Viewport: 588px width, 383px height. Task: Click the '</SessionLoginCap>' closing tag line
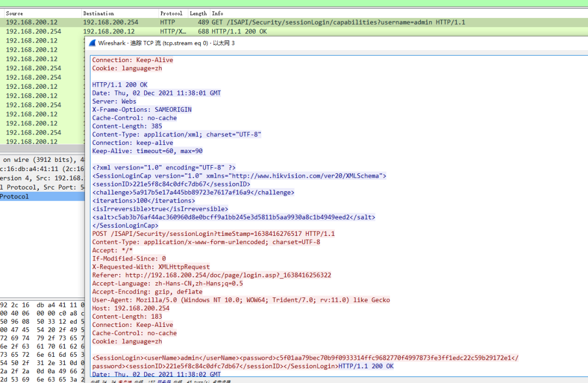tap(125, 226)
